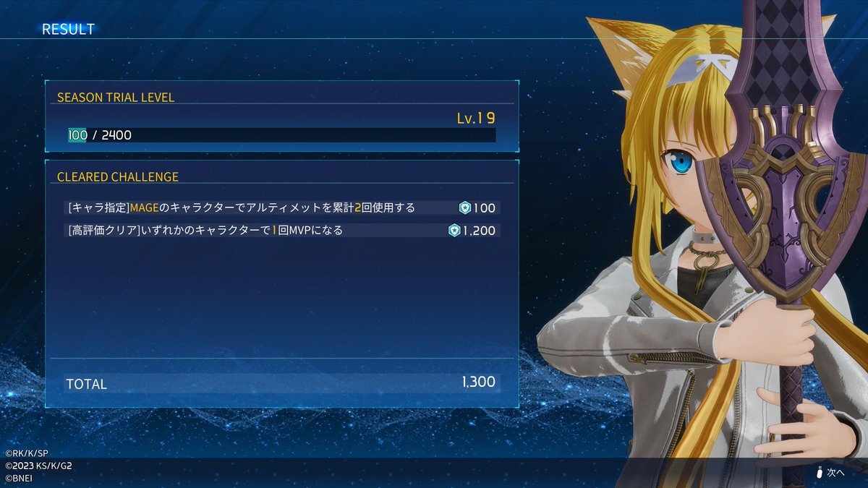Image resolution: width=868 pixels, height=488 pixels.
Task: Click the ©2023 KS/K/G2 copyright line
Action: point(38,466)
